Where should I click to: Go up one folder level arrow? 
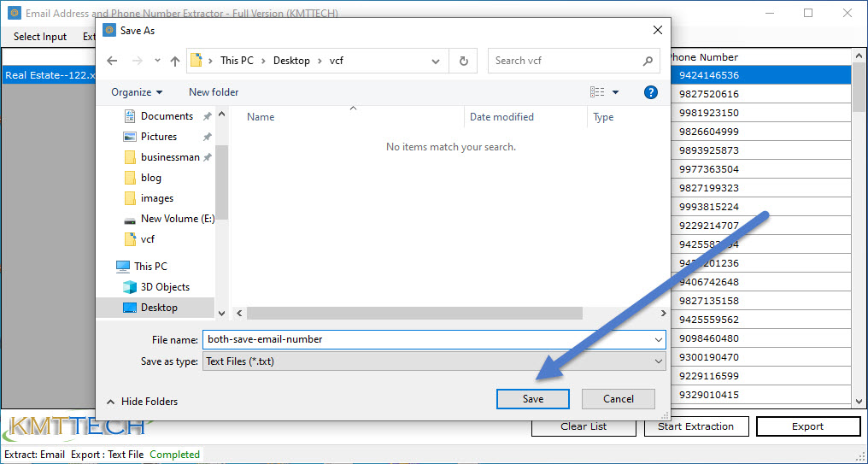tap(175, 61)
